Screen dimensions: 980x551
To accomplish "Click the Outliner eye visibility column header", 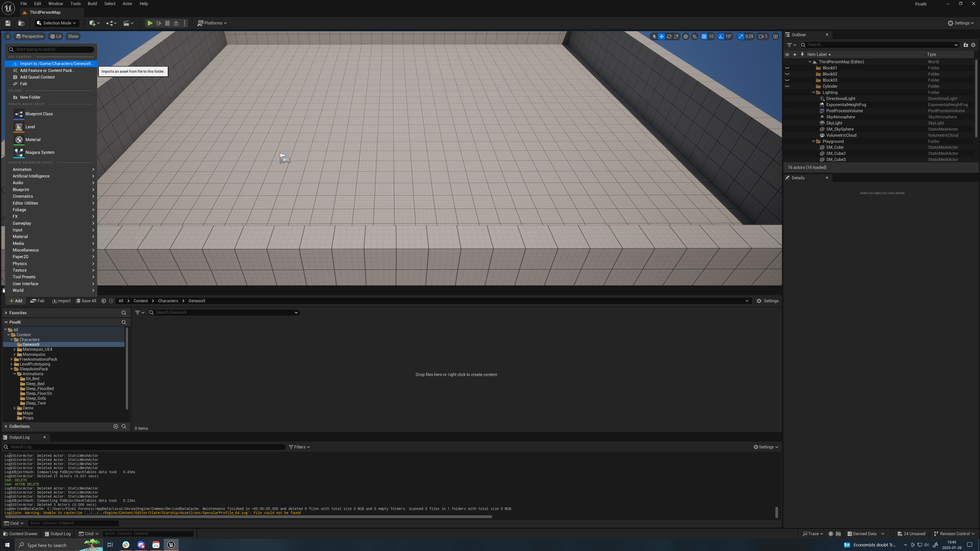I will pyautogui.click(x=787, y=54).
